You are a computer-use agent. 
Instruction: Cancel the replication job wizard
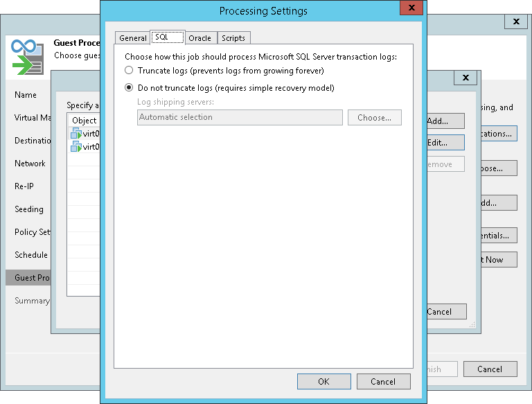coord(490,369)
